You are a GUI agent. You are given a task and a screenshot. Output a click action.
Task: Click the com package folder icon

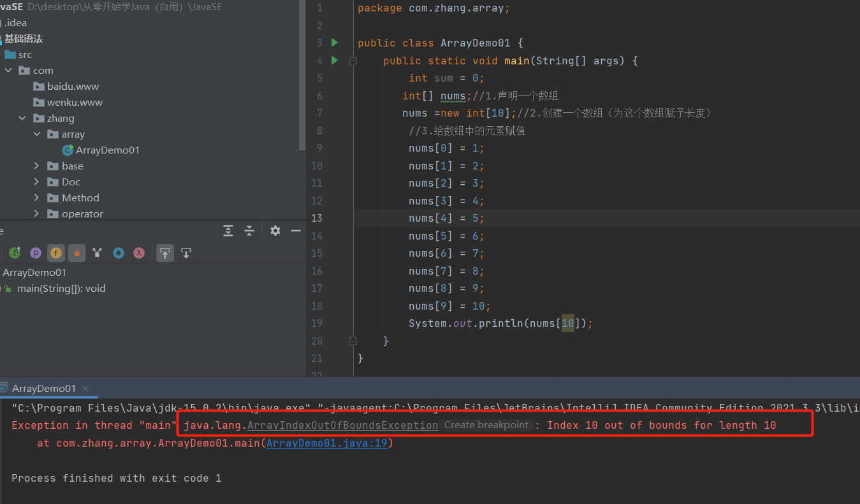click(24, 71)
